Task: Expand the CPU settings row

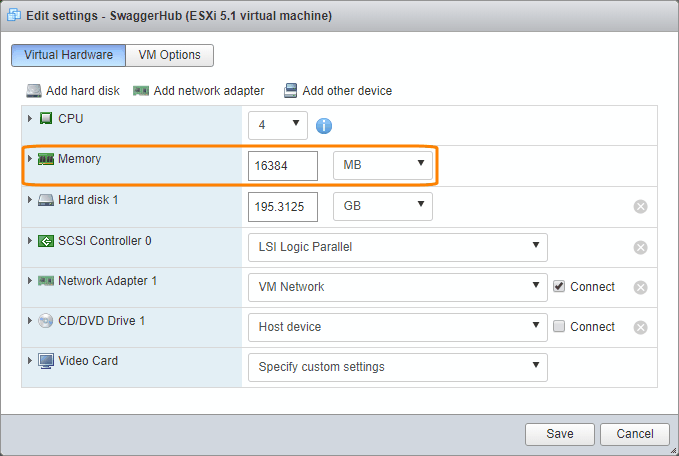Action: (x=30, y=119)
